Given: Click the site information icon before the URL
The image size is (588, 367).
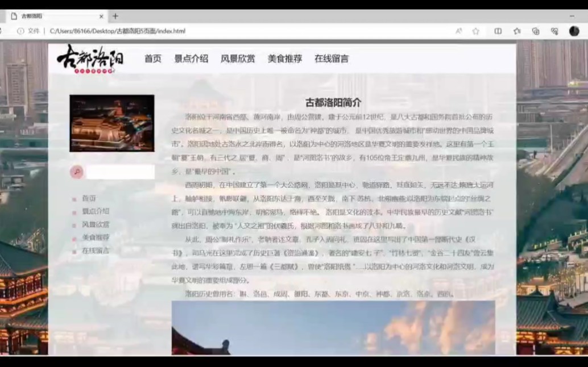Looking at the screenshot, I should tap(20, 31).
